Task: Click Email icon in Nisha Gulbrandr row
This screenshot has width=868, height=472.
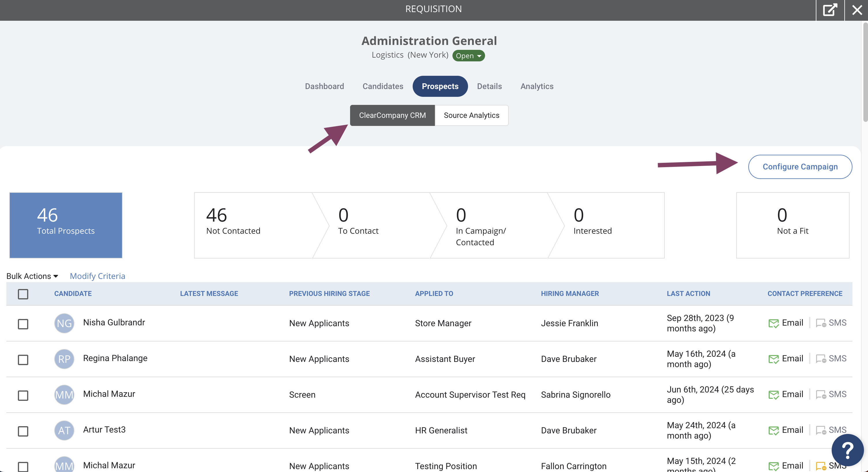Action: (774, 323)
